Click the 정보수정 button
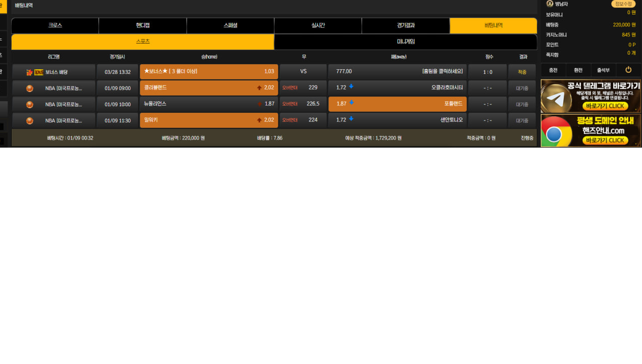Image resolution: width=642 pixels, height=364 pixels. click(x=623, y=4)
